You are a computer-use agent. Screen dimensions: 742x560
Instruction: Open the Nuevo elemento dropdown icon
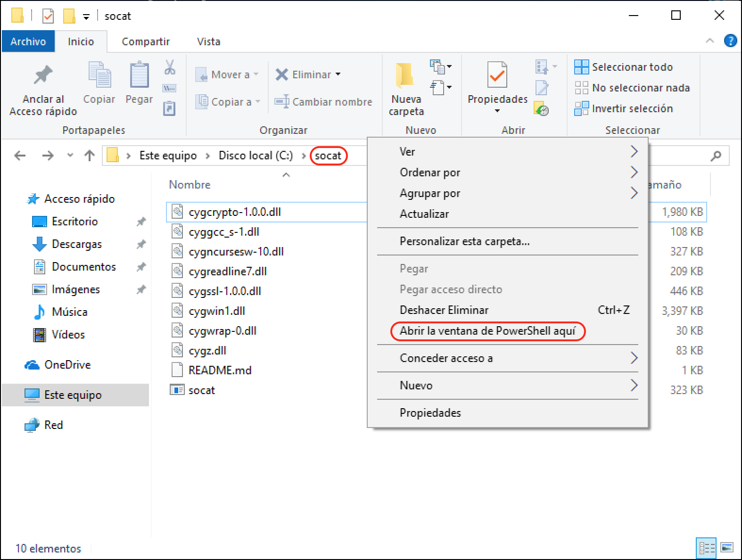tap(441, 67)
